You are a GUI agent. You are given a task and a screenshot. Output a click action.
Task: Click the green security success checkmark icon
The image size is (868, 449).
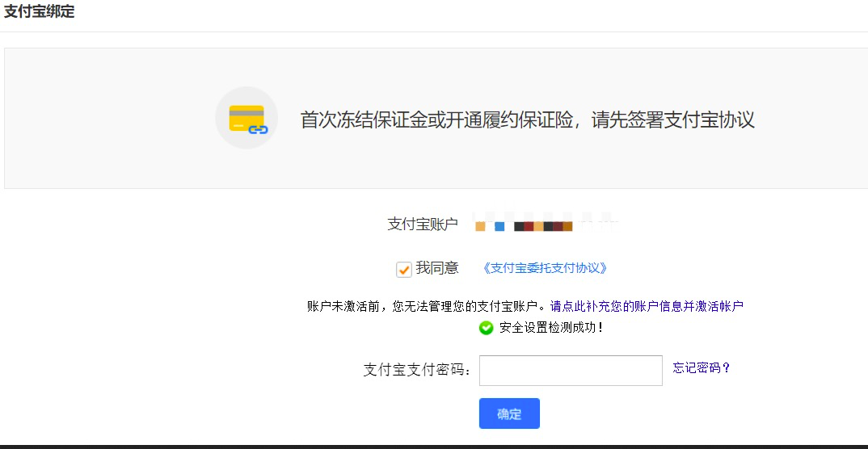(486, 328)
